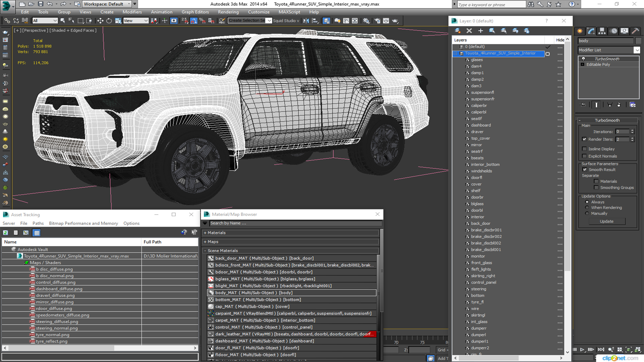Activate the Angle Snap toggle icon
Viewport: 644px width, 362px height.
[x=194, y=21]
